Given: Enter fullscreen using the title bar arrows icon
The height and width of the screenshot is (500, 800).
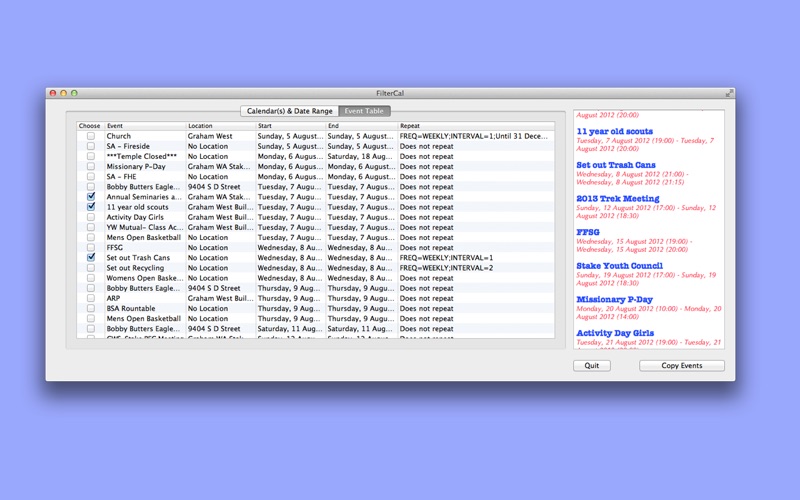Looking at the screenshot, I should (x=729, y=93).
